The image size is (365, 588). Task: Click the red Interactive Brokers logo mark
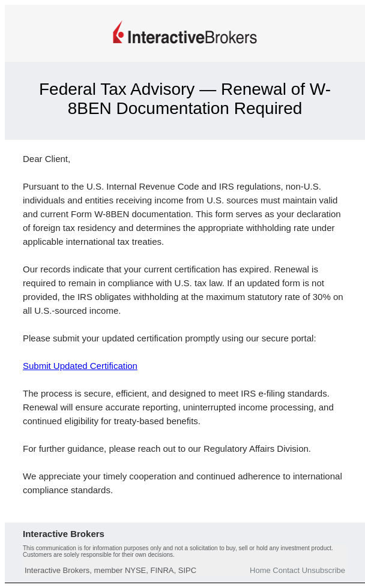click(x=118, y=33)
